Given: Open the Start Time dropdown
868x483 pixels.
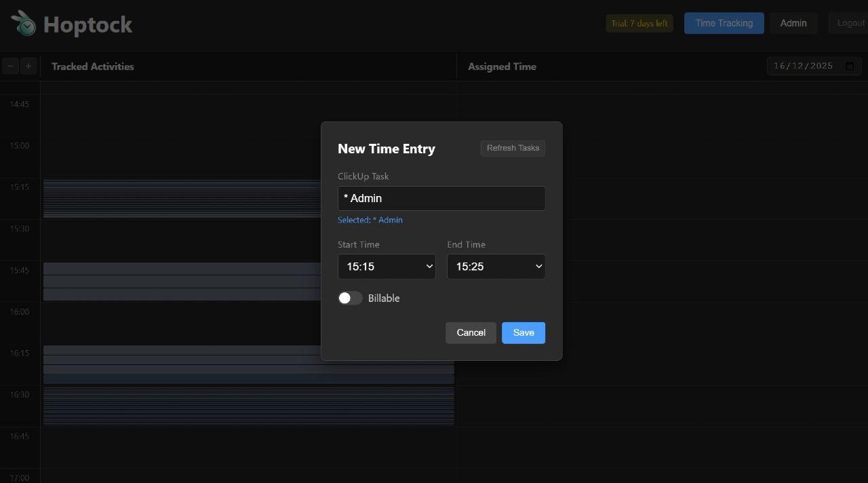Looking at the screenshot, I should coord(387,267).
